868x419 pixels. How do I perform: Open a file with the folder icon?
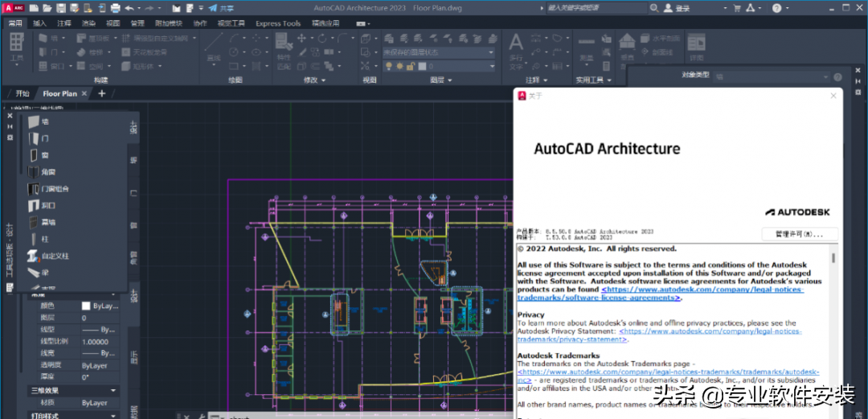click(x=47, y=8)
